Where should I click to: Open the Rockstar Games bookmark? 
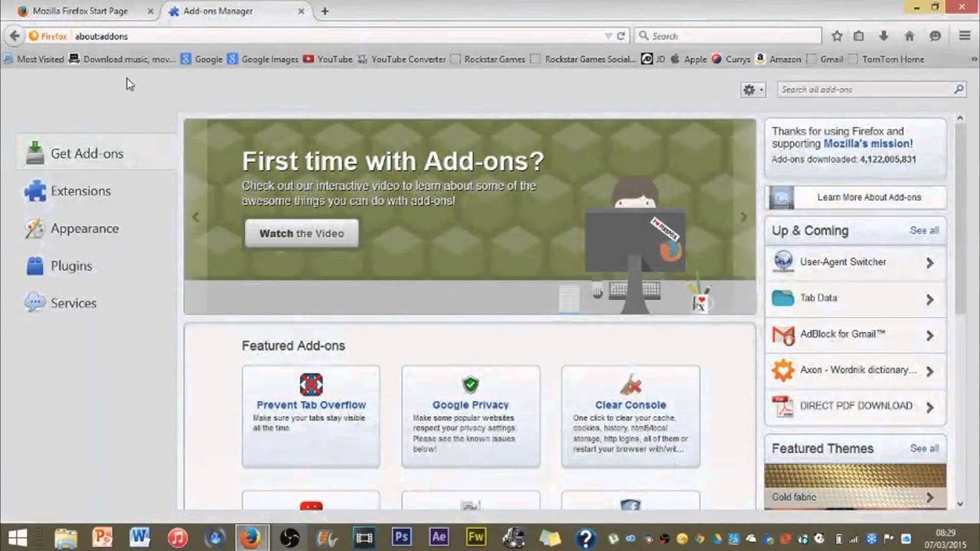point(488,59)
